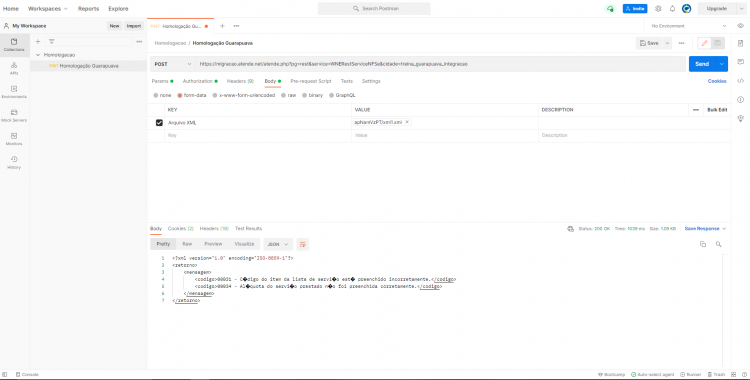
Task: Open the code snippet icon
Action: coord(740,80)
